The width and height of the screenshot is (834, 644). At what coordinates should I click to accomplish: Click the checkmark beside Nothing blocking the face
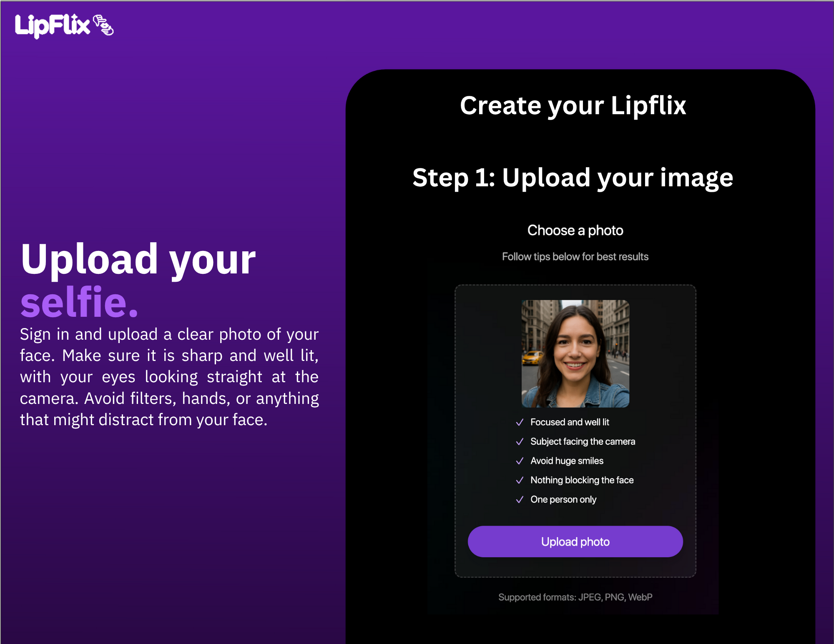pos(520,480)
